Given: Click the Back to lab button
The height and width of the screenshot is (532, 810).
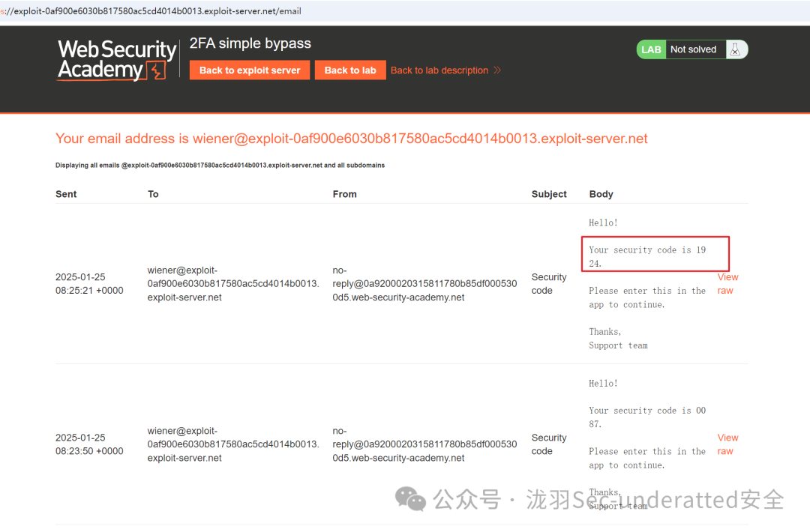Looking at the screenshot, I should pos(350,70).
